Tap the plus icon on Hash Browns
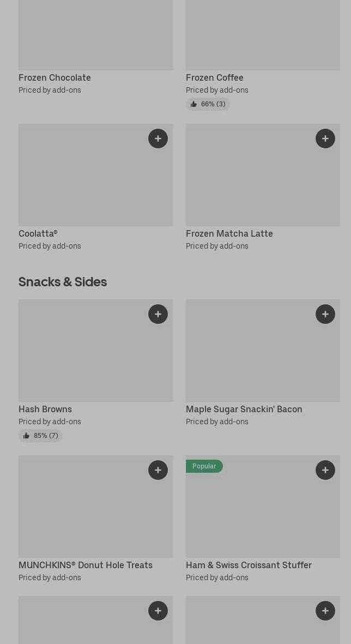Image resolution: width=351 pixels, height=644 pixels. (158, 314)
